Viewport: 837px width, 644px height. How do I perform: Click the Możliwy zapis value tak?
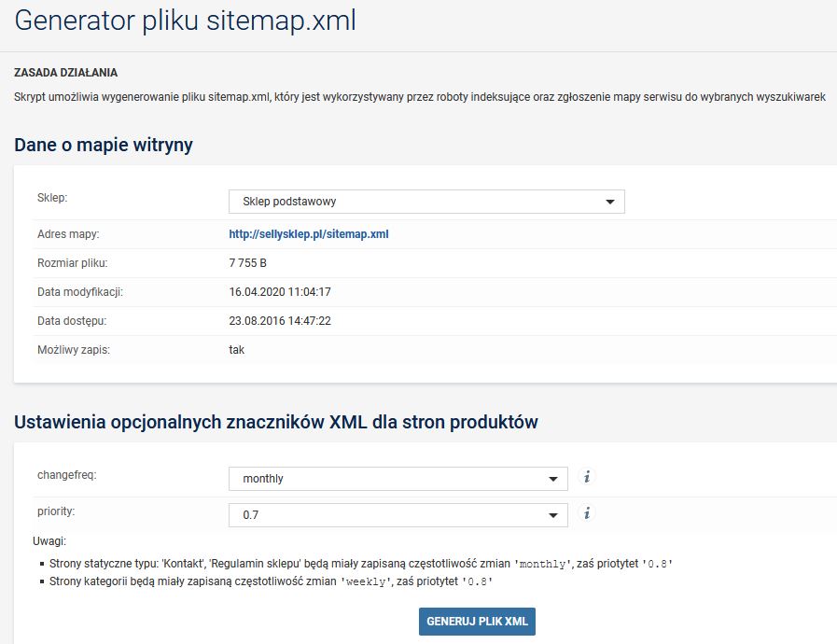tap(237, 350)
